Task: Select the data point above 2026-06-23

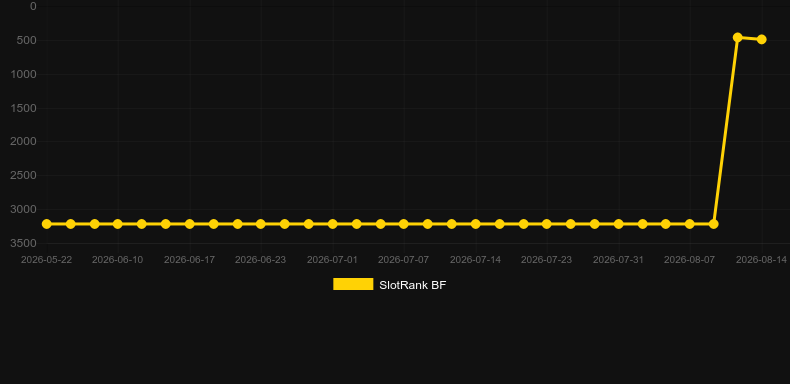Action: point(260,224)
